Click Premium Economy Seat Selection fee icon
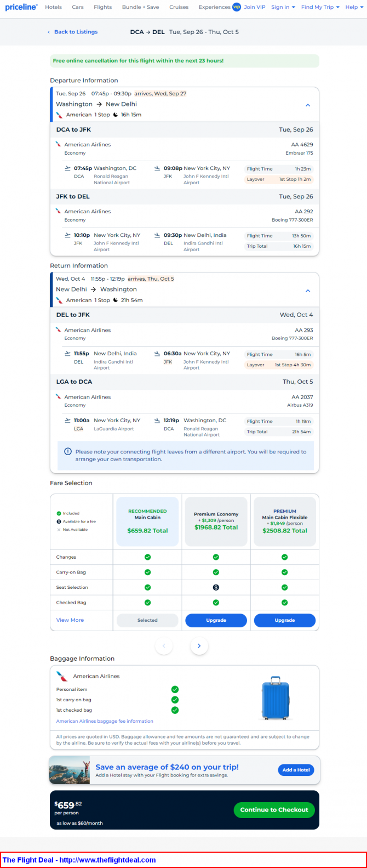Screen dimensions: 367x868 (x=216, y=587)
